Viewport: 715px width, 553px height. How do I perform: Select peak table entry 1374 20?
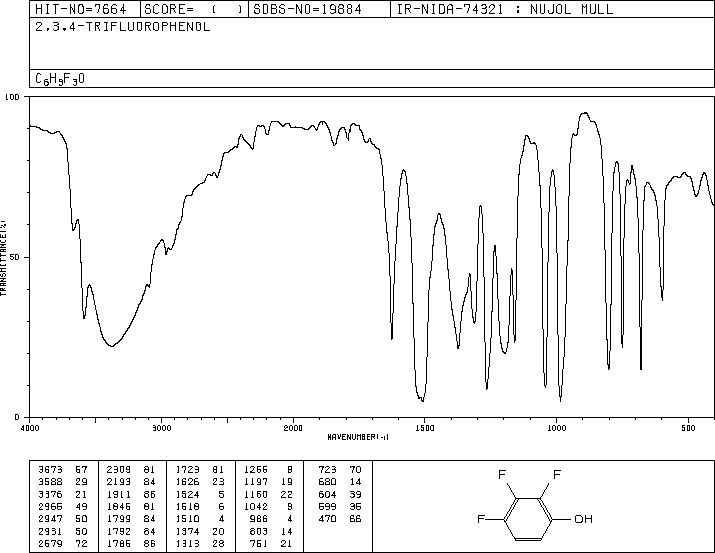pos(200,531)
